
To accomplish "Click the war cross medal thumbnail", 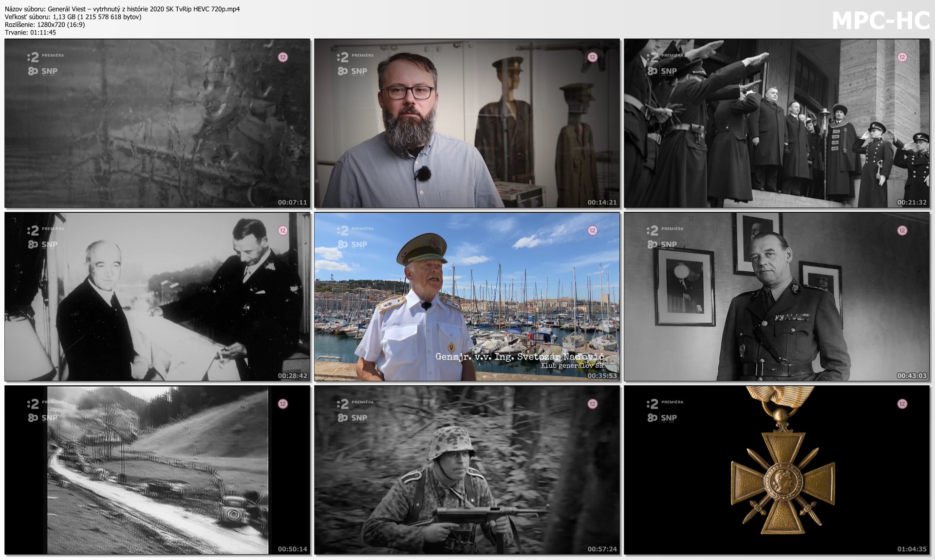I will 777,470.
